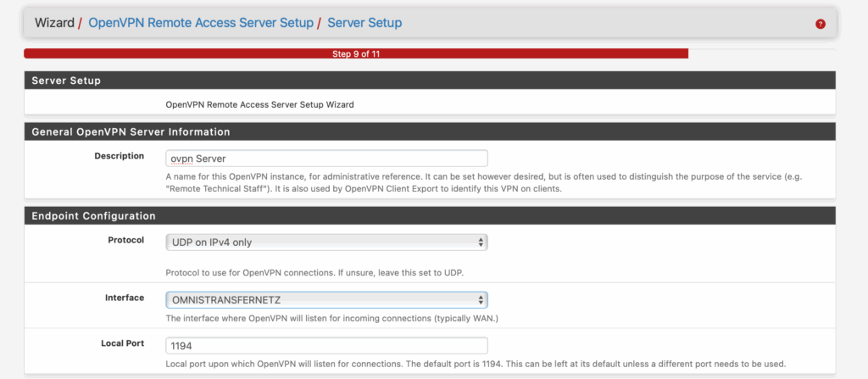Open the Protocol dropdown menu
This screenshot has height=379, width=868.
click(326, 242)
